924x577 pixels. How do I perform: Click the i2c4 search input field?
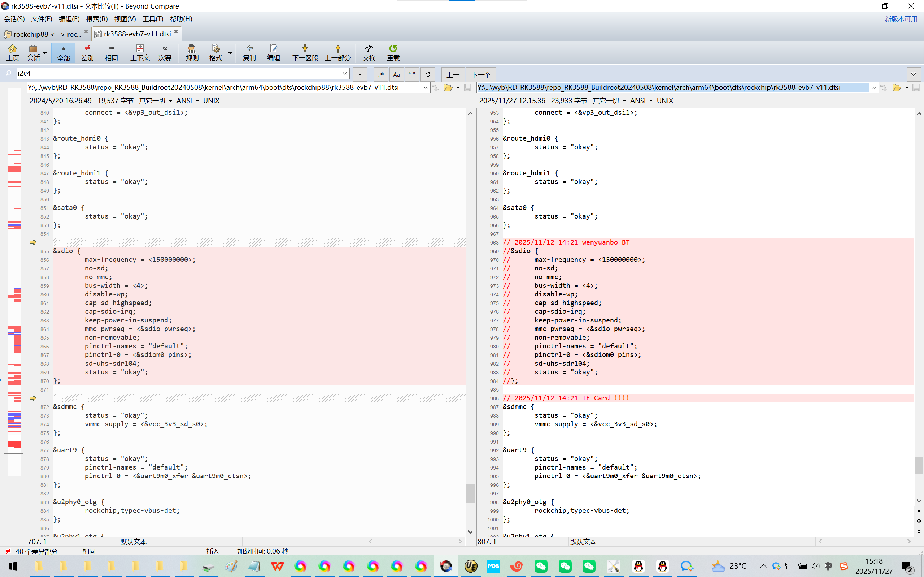point(179,73)
